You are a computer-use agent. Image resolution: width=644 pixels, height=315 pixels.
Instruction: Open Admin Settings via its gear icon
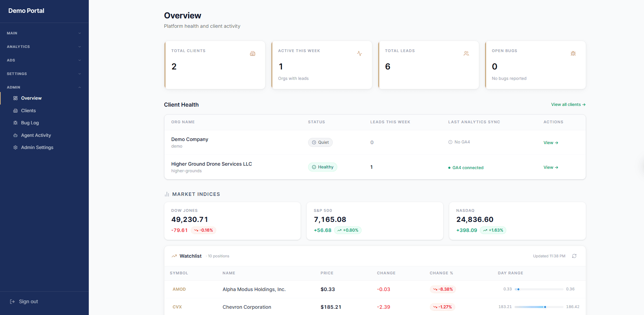(x=15, y=147)
